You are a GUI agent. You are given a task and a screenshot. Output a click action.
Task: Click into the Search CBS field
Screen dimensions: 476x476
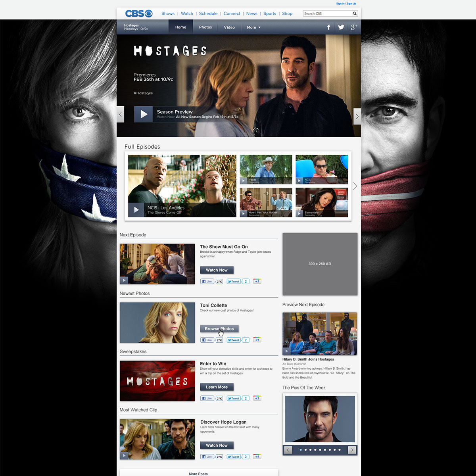click(x=327, y=13)
